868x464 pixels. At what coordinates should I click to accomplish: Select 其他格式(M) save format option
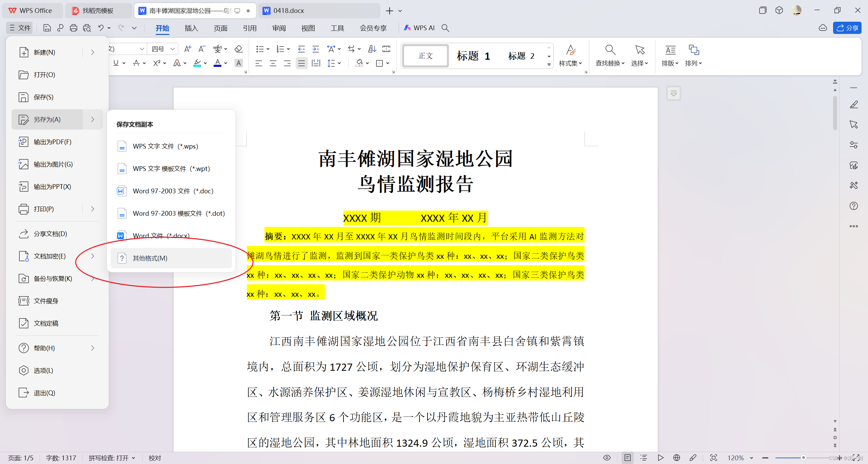(x=150, y=258)
